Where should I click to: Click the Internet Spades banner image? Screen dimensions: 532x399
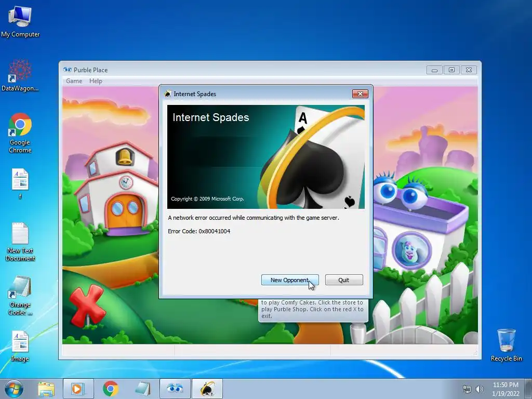tap(266, 157)
